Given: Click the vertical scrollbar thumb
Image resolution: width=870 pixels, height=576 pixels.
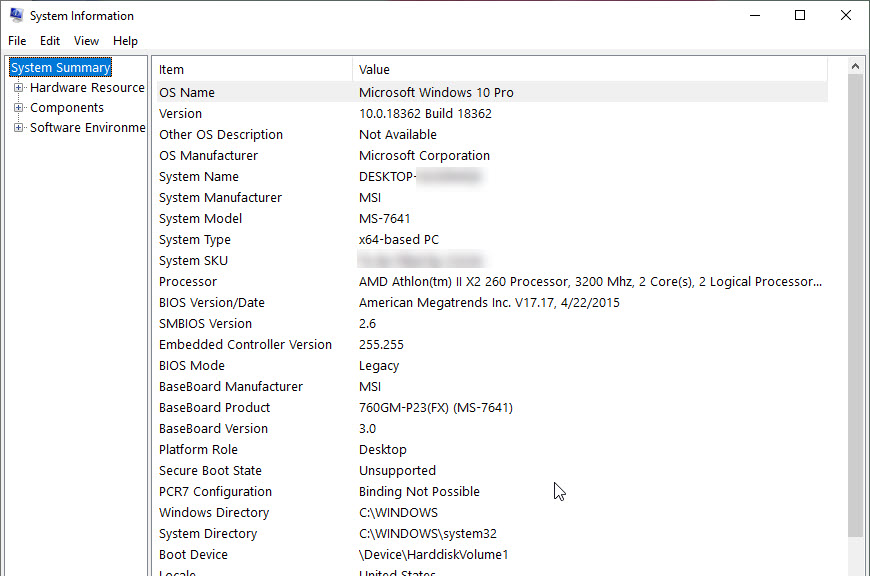Looking at the screenshot, I should click(x=855, y=306).
